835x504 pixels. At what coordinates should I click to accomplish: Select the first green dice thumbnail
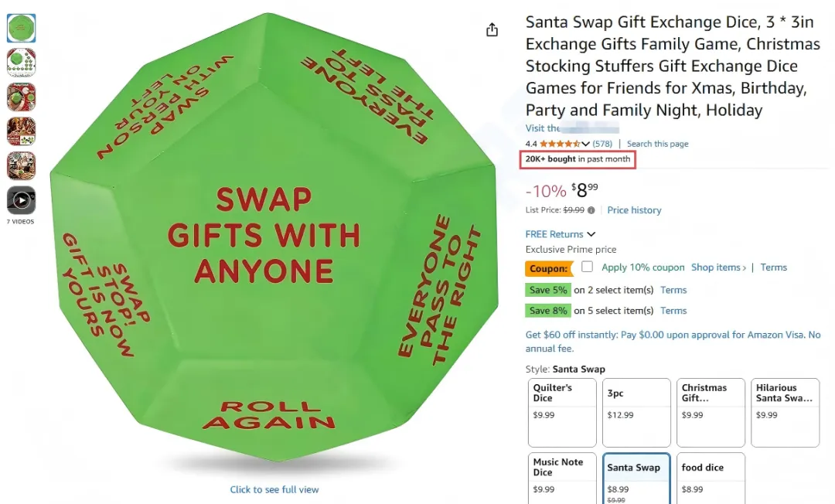coord(21,29)
